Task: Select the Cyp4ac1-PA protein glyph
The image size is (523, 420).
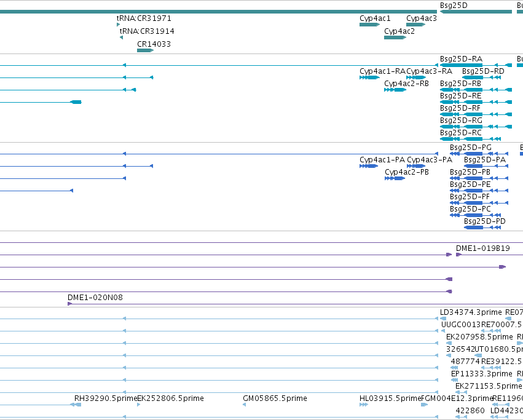Action: tap(369, 166)
